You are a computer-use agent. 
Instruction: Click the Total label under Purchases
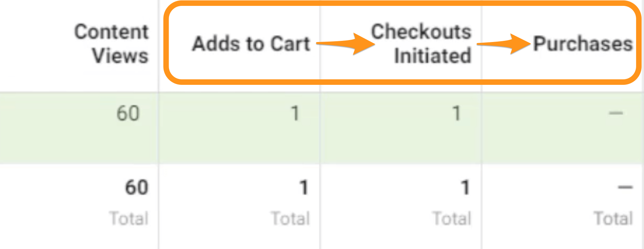click(x=613, y=218)
